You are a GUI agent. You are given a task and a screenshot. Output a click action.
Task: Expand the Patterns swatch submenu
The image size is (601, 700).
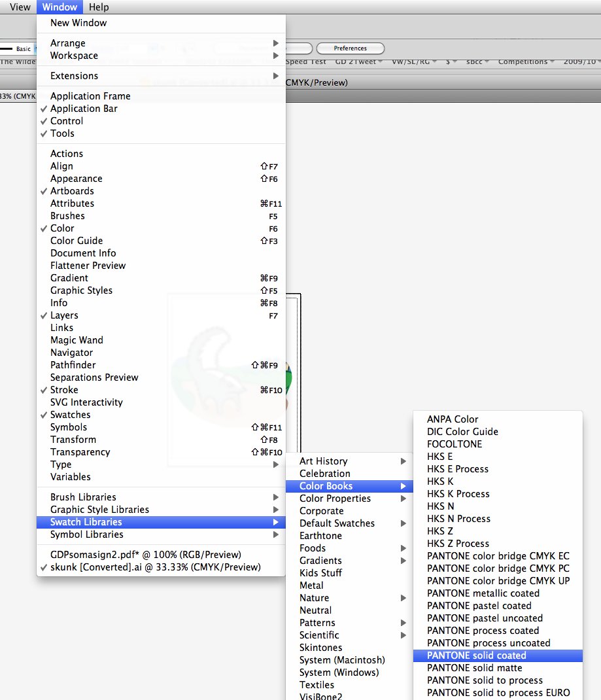349,623
